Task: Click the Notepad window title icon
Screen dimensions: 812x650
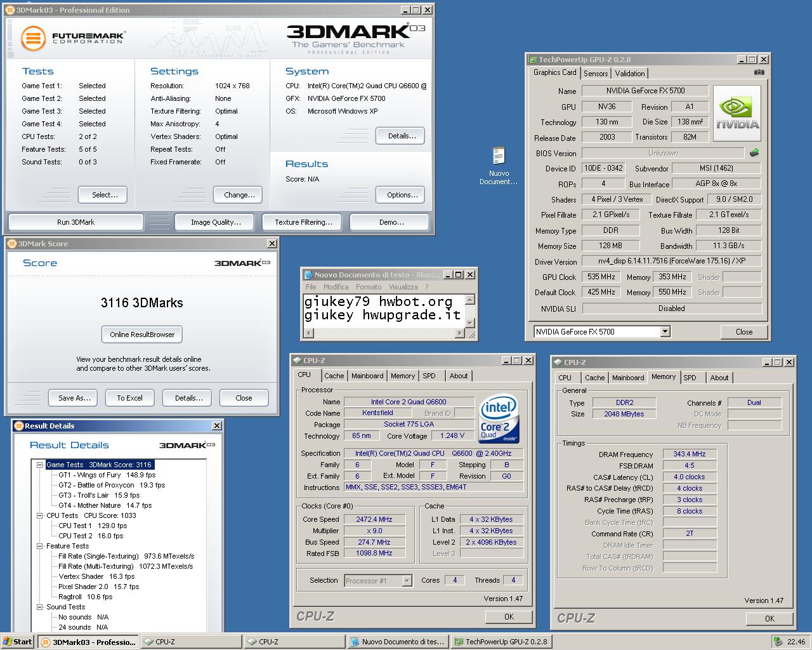Action: click(308, 275)
